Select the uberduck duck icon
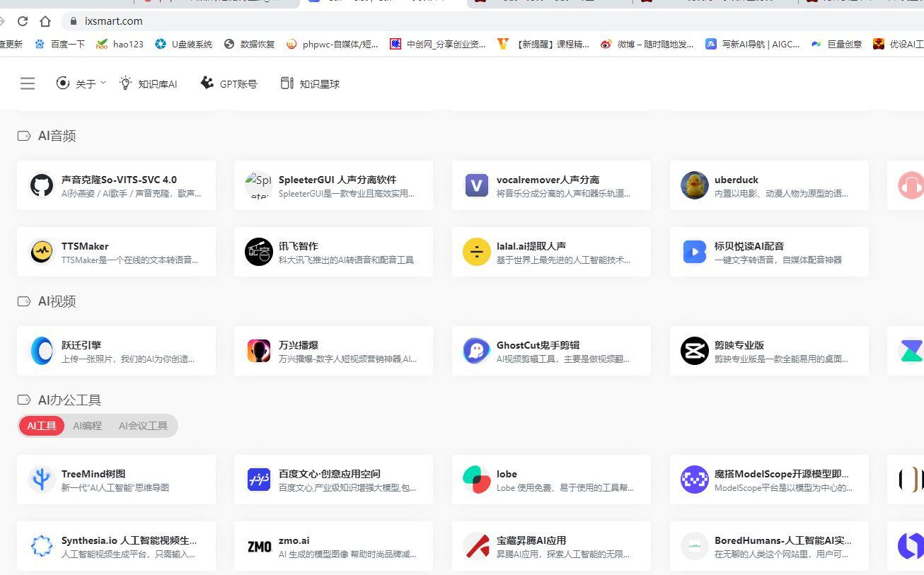 point(694,185)
